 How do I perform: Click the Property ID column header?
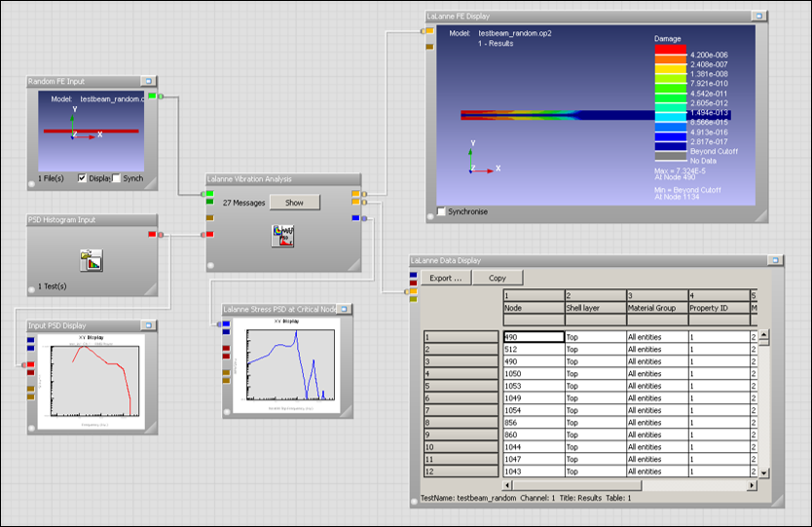point(719,308)
